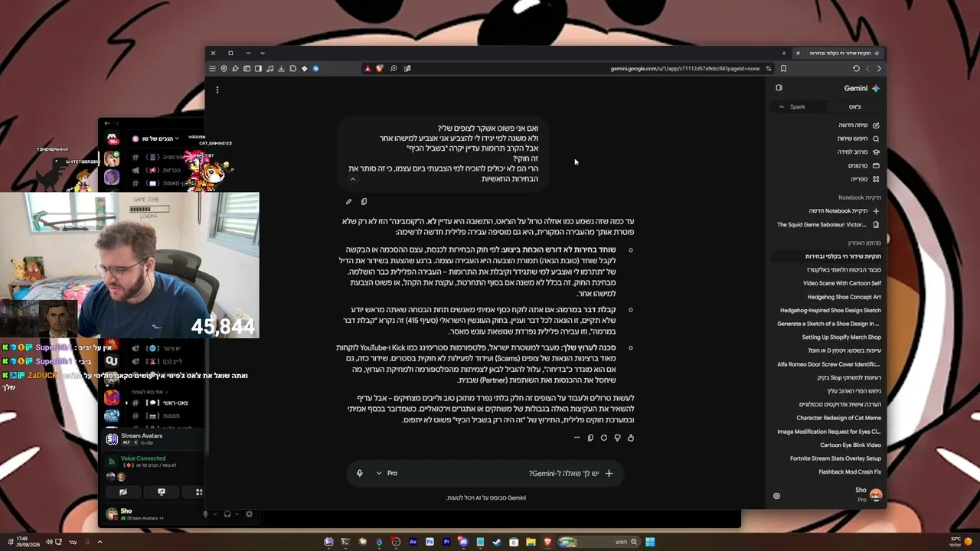Copy the Gemini response
The width and height of the screenshot is (980, 551).
click(x=590, y=438)
